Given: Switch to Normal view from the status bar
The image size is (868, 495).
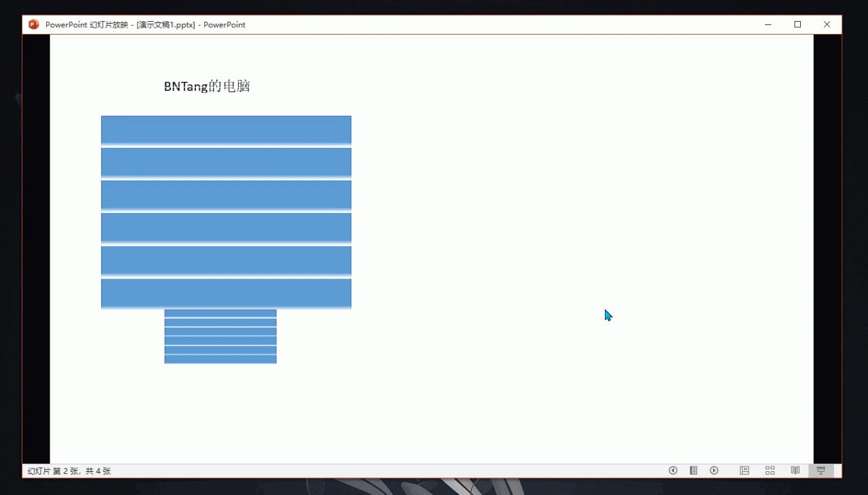Looking at the screenshot, I should 744,471.
